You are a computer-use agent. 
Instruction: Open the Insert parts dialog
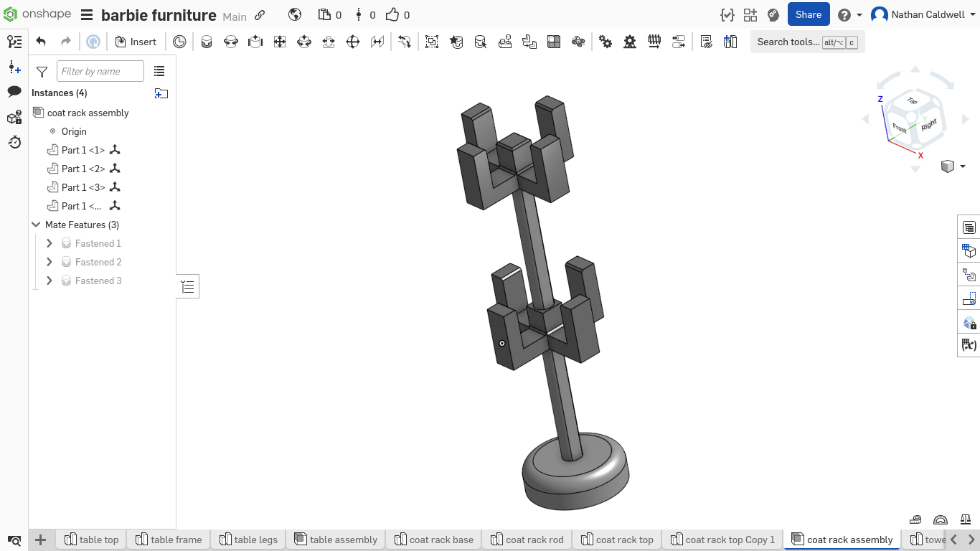(x=136, y=42)
